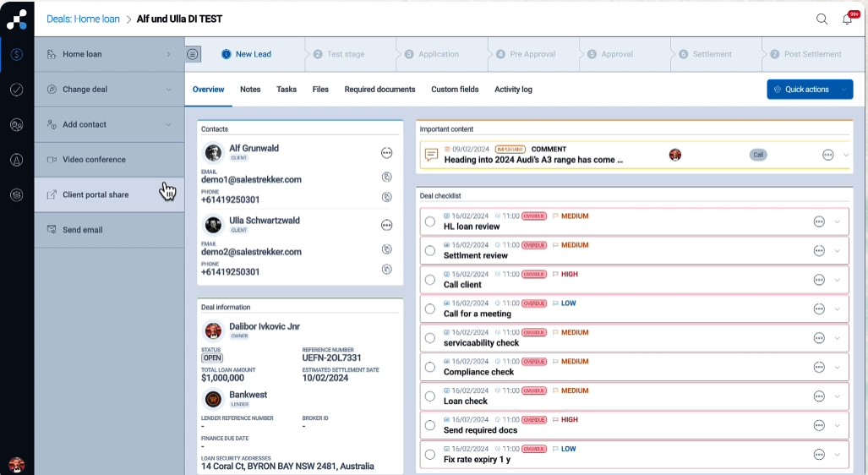
Task: Click Client portal share
Action: (96, 194)
